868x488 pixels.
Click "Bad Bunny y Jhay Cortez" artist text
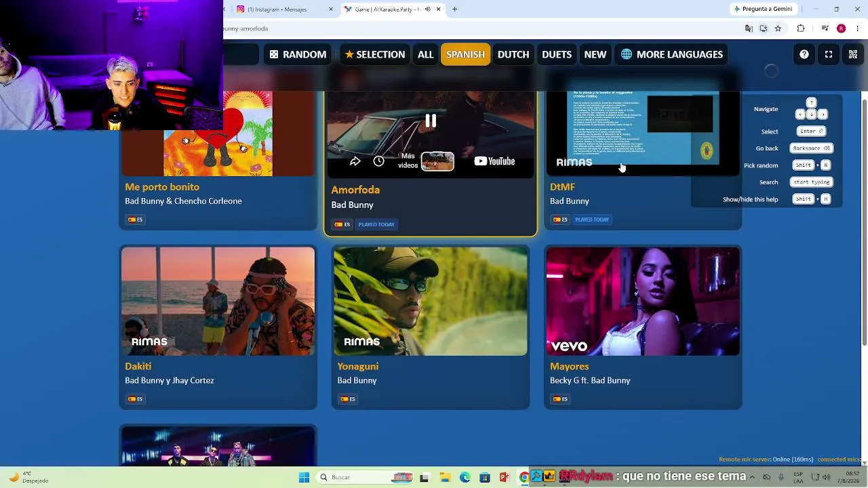click(x=169, y=380)
